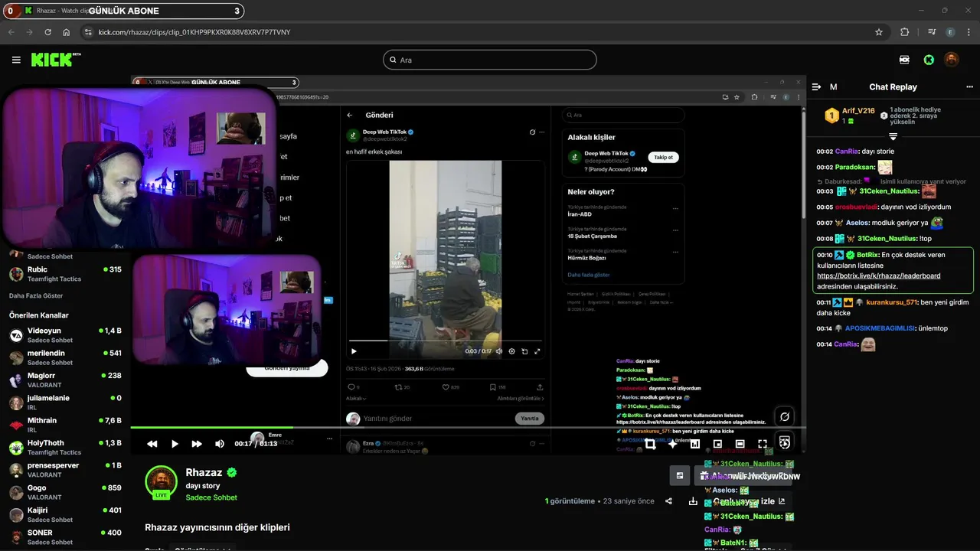Image resolution: width=980 pixels, height=551 pixels.
Task: Open merilendin recommended channel
Action: click(65, 357)
